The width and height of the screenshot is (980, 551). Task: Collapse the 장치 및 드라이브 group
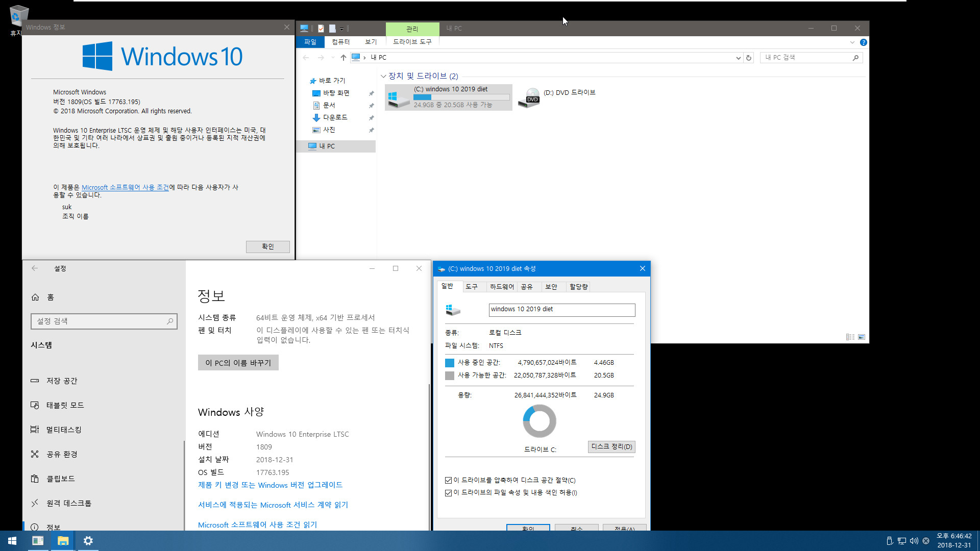click(x=383, y=76)
